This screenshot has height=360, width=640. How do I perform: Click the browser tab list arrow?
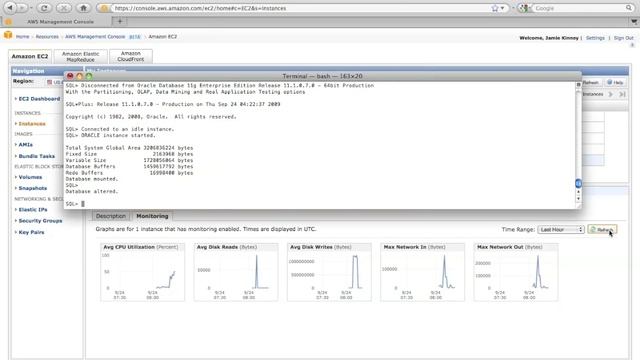(634, 22)
